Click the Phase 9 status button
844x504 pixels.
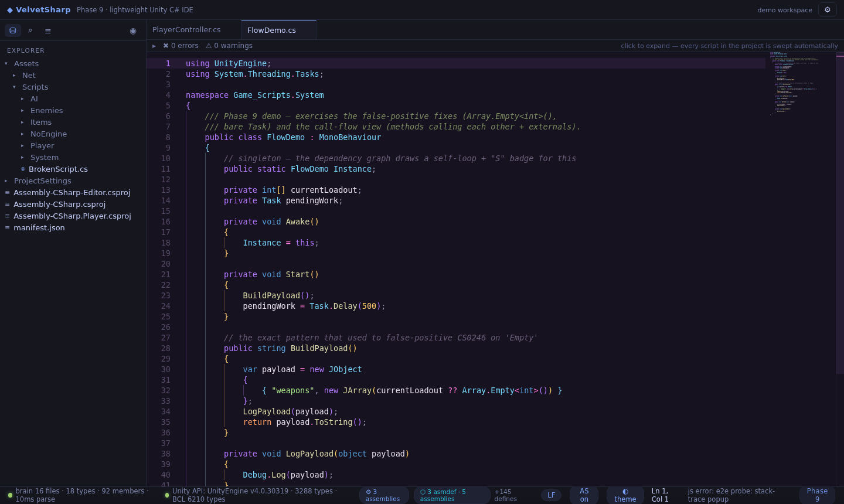[817, 495]
